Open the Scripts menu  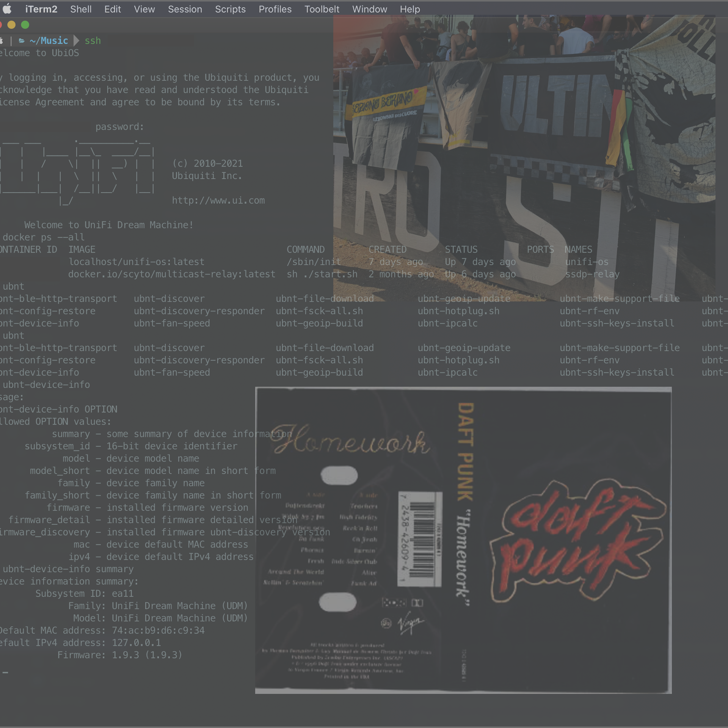coord(230,9)
